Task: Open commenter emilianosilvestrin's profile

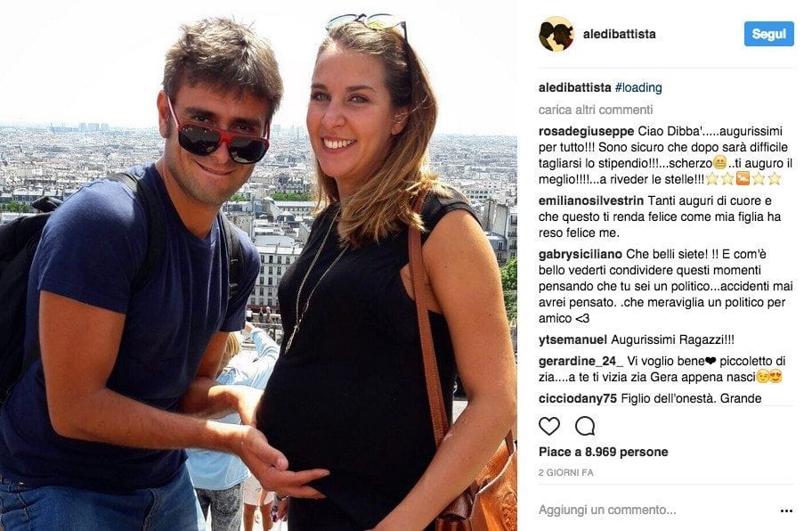Action: point(591,200)
